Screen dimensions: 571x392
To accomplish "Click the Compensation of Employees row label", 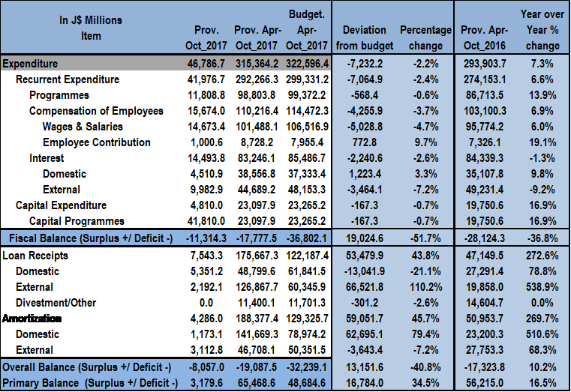I will click(96, 111).
